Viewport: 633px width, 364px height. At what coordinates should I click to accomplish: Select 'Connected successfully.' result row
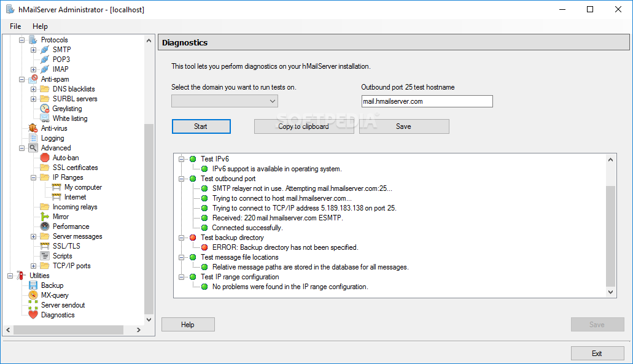[247, 228]
